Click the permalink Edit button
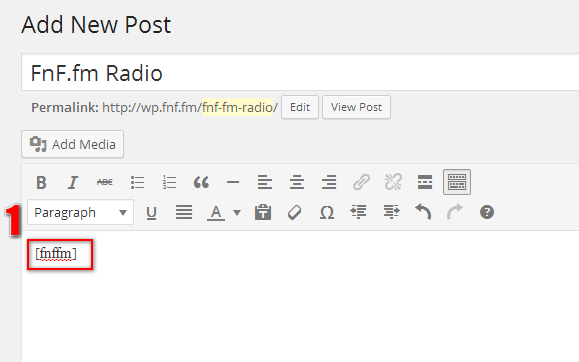The height and width of the screenshot is (362, 579). [300, 107]
